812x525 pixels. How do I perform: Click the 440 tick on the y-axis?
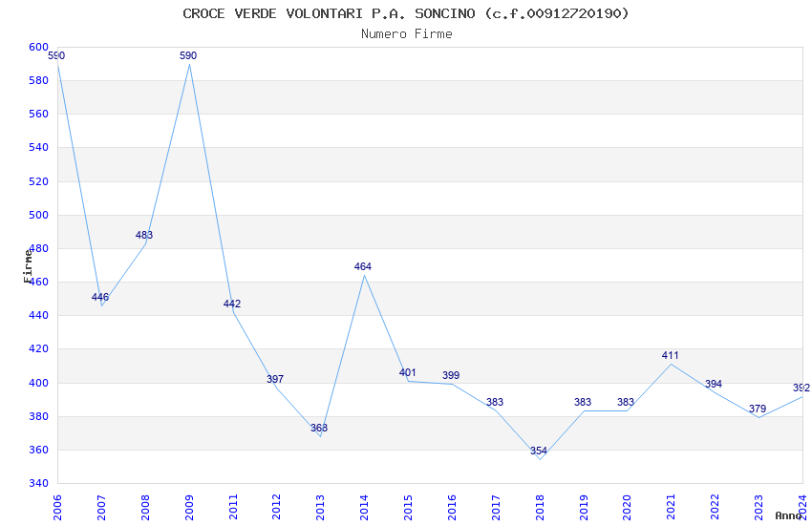[x=38, y=316]
